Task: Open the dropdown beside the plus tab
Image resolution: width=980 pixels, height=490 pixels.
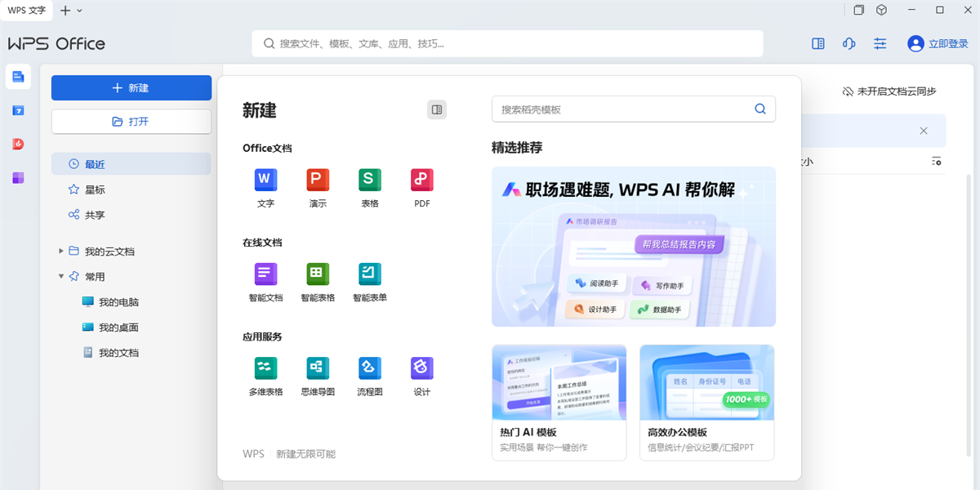Action: click(78, 11)
